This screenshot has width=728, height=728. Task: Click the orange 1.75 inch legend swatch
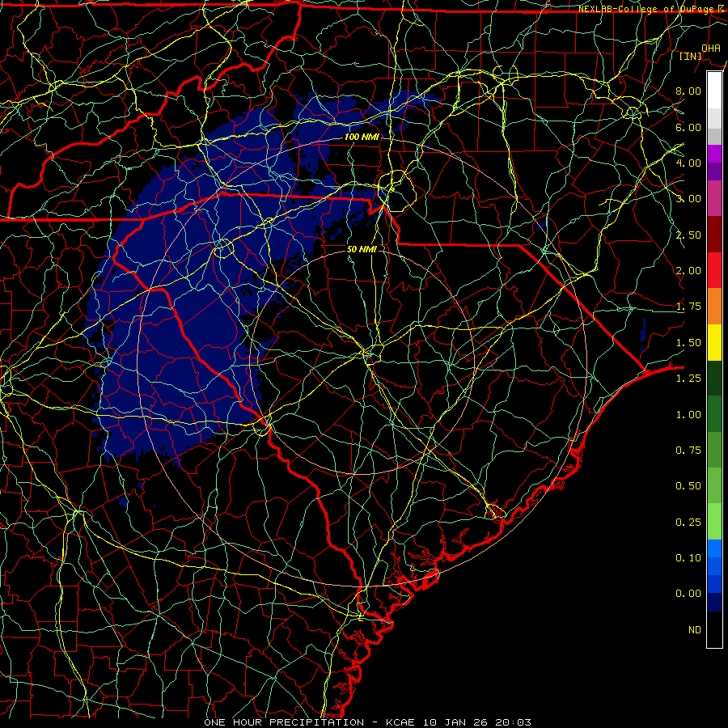714,307
